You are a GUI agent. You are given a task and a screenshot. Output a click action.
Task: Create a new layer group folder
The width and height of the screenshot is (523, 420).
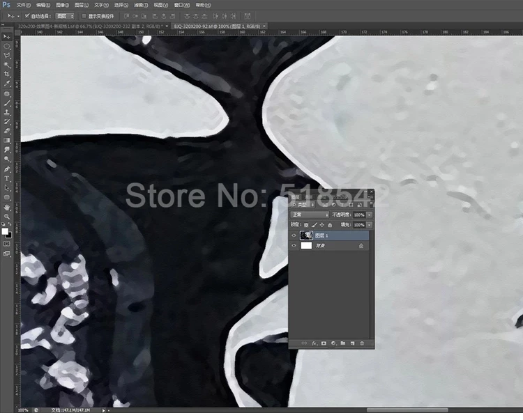343,343
